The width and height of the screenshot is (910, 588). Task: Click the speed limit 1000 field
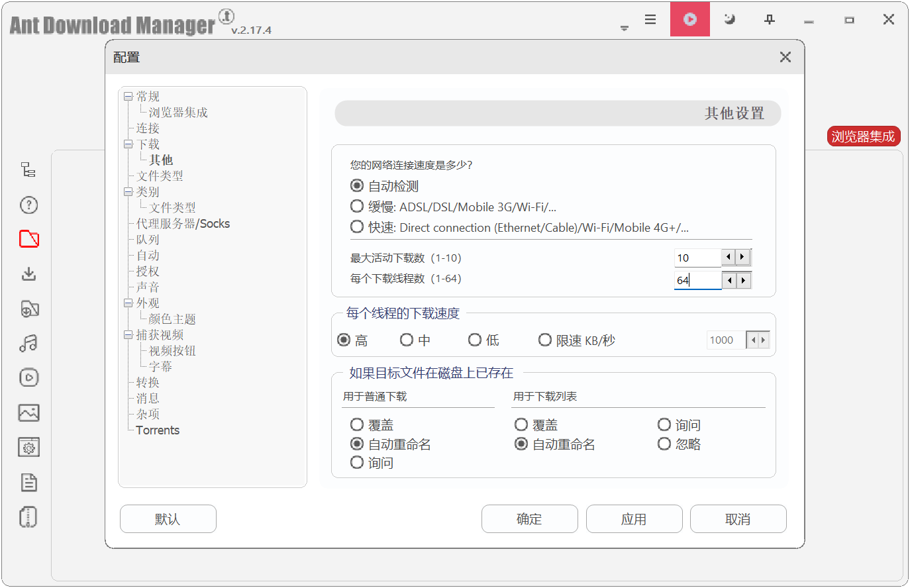tap(726, 340)
